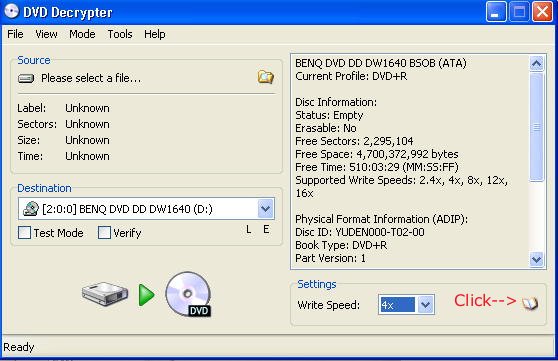Image resolution: width=558 pixels, height=361 pixels.
Task: Click the Label 'Unknown' value
Action: (87, 108)
